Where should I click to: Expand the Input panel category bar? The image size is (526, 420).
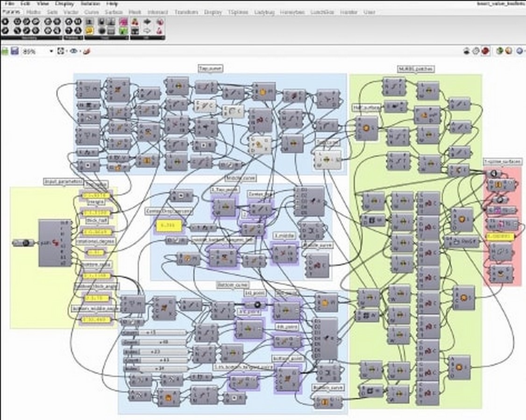pyautogui.click(x=106, y=38)
